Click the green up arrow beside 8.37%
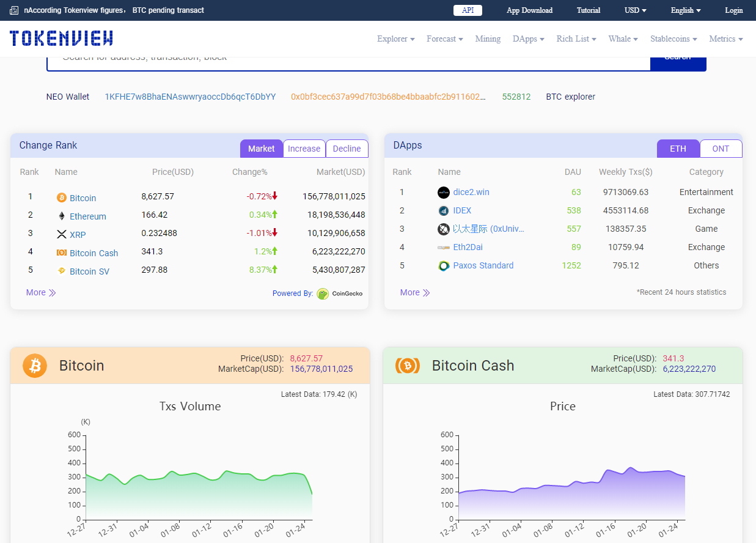Viewport: 756px width, 543px height. click(x=275, y=270)
